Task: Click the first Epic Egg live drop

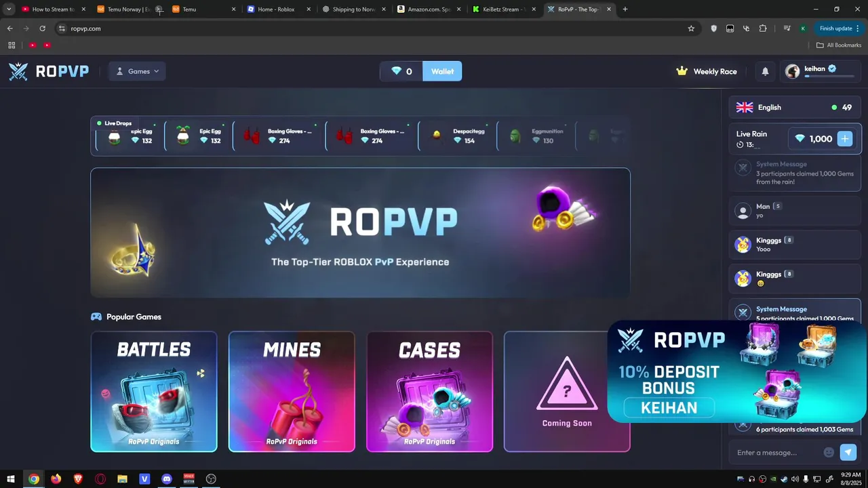Action: pyautogui.click(x=127, y=136)
